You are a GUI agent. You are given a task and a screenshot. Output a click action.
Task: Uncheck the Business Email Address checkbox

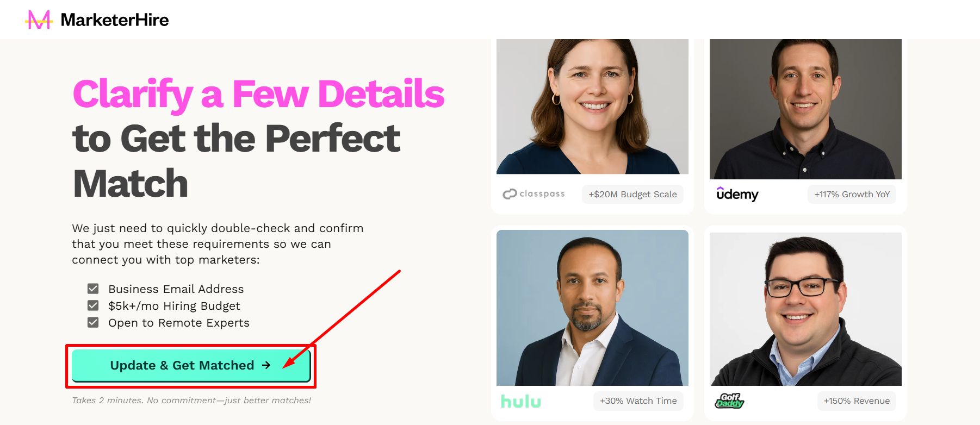click(94, 289)
